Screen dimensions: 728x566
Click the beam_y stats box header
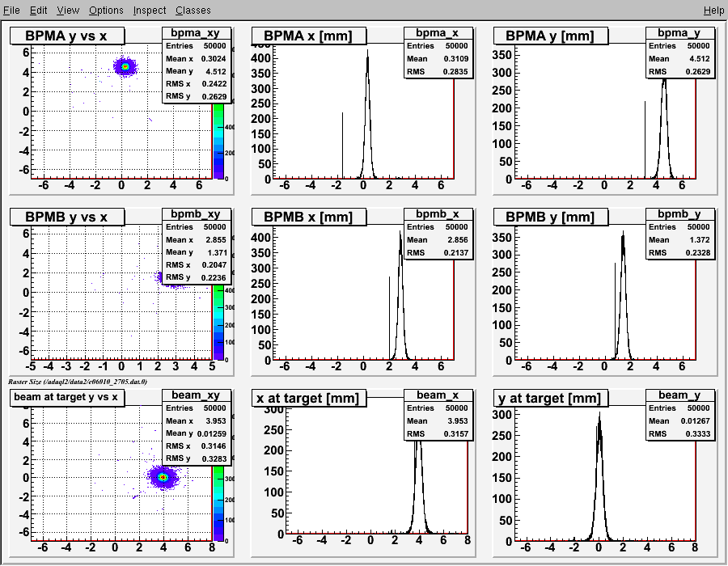(679, 395)
